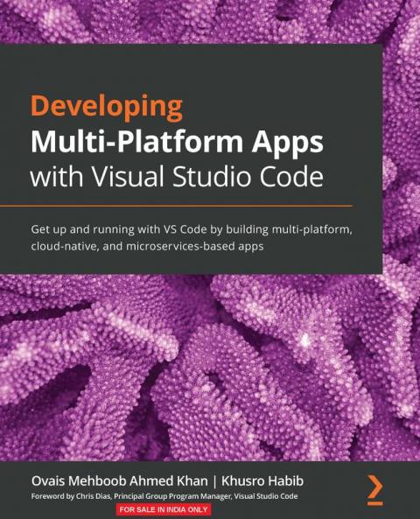
Task: Click subtitle line "cloud-native, and microservices-based apps"
Action: [147, 246]
